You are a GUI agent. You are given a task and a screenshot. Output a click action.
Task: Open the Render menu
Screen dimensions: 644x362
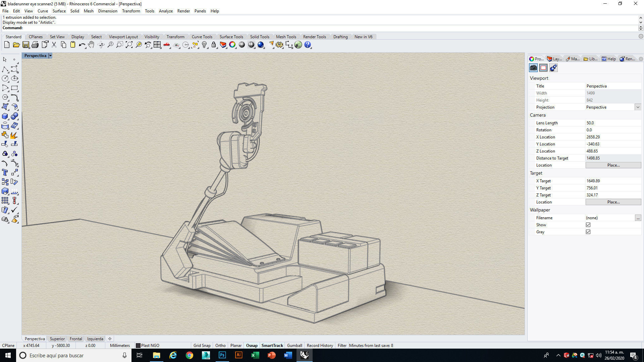tap(183, 11)
